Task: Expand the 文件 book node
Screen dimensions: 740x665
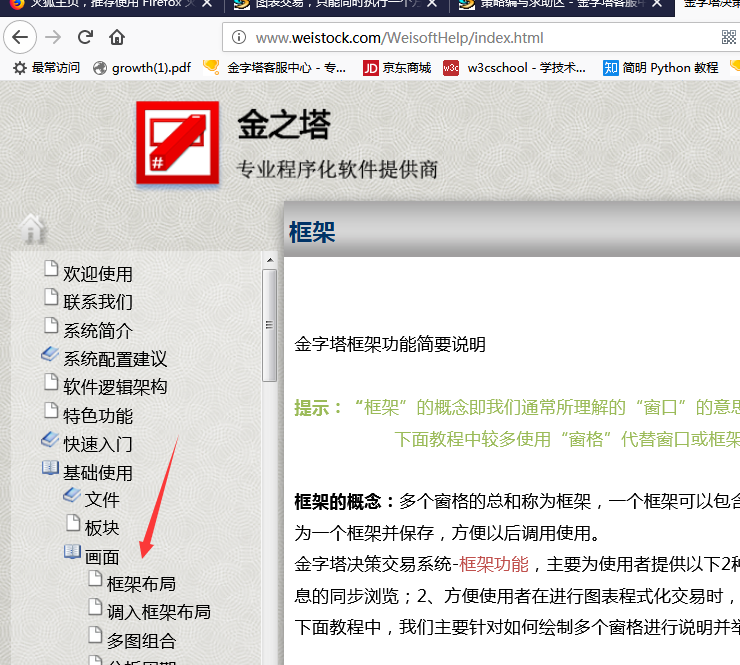Action: pos(102,499)
